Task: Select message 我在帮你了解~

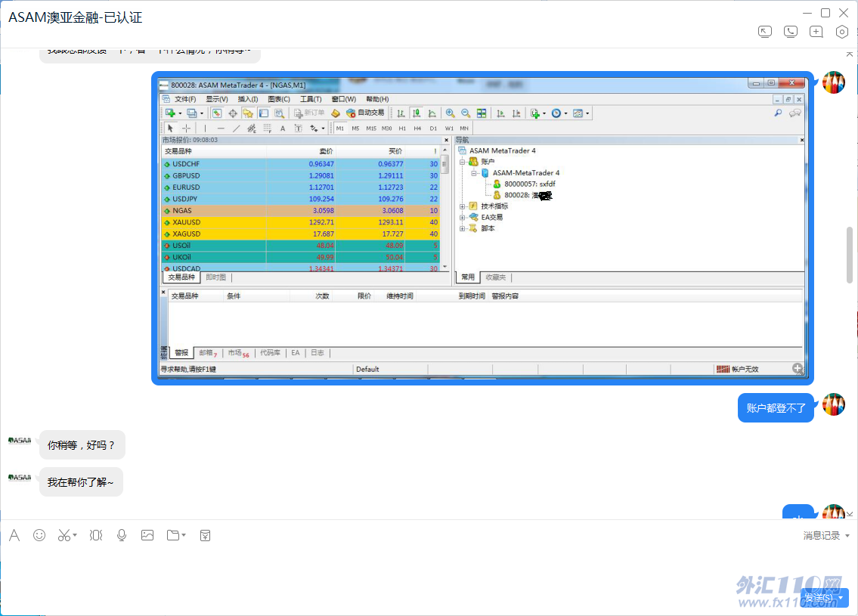Action: (81, 482)
